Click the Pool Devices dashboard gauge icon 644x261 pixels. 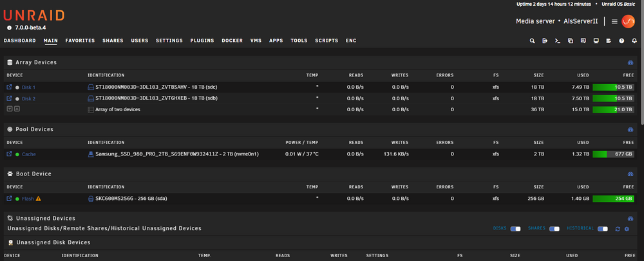coord(630,129)
